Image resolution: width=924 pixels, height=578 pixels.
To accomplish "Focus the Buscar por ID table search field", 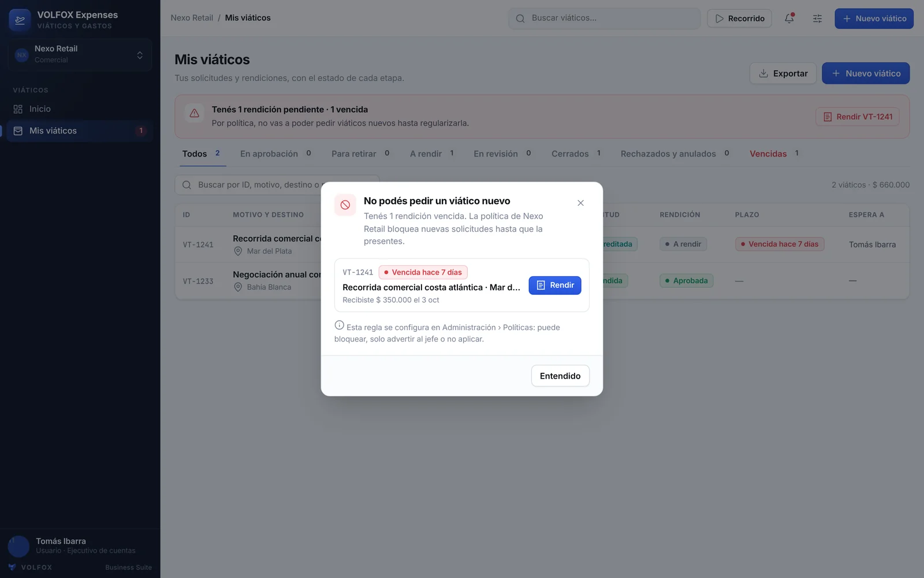I will click(277, 185).
